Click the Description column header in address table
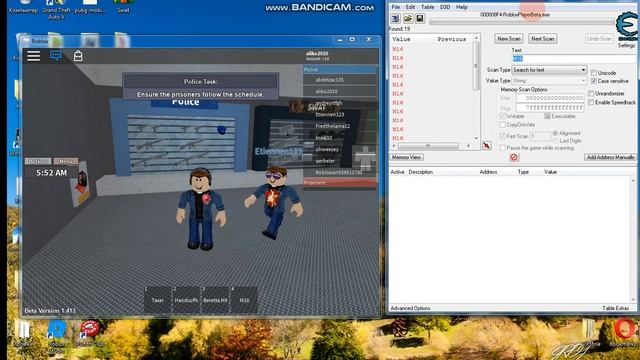The image size is (640, 360). tap(420, 172)
